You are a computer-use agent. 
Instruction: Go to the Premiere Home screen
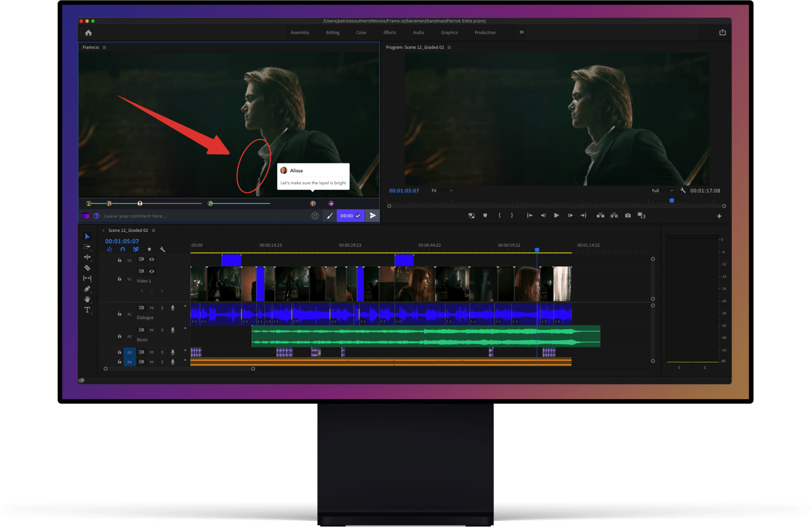point(88,33)
